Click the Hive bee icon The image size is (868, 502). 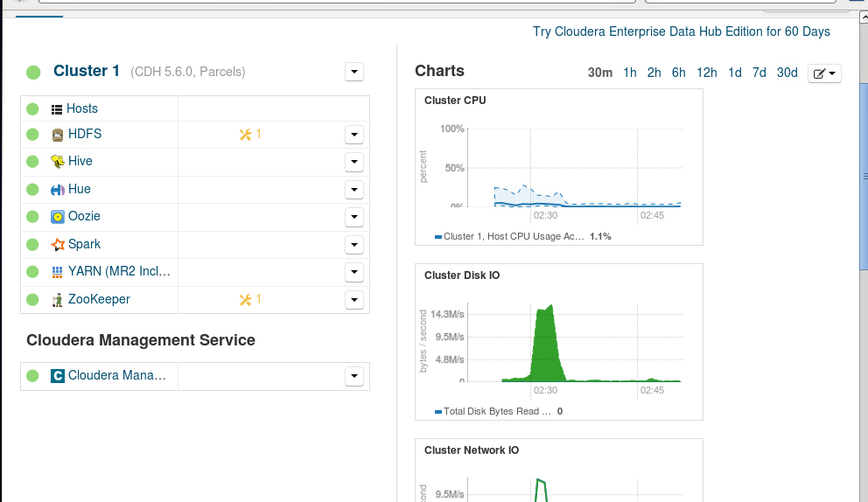pyautogui.click(x=57, y=162)
